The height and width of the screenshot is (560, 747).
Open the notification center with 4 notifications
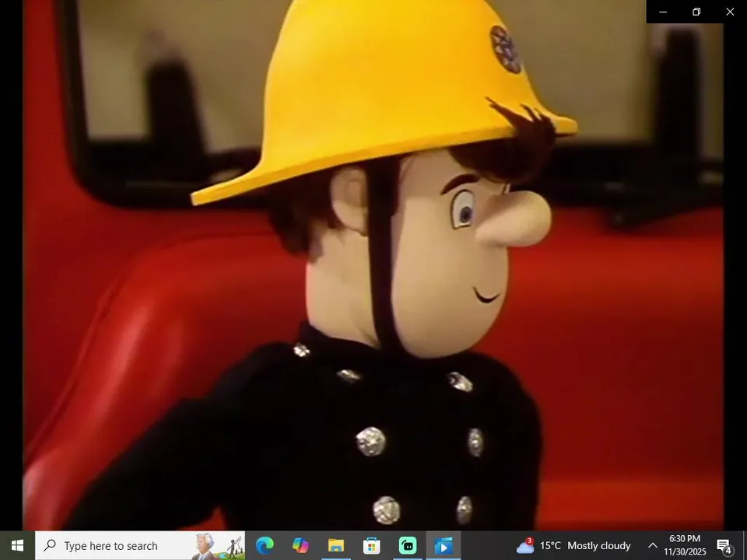[724, 546]
